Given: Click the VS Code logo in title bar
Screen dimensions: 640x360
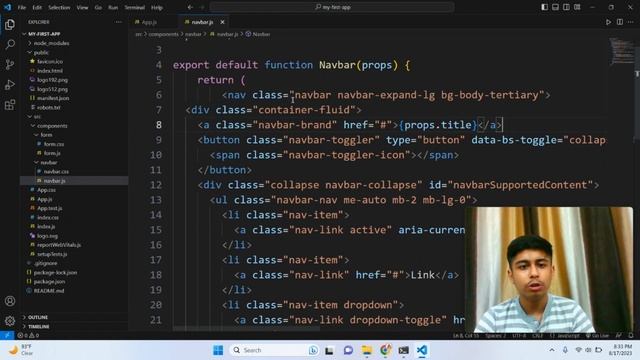Looking at the screenshot, I should pos(7,7).
